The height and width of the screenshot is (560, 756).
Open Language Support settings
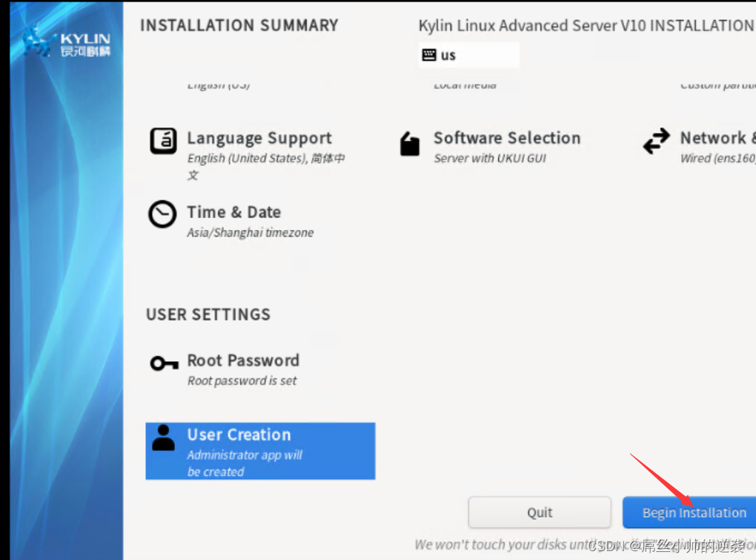(x=259, y=139)
